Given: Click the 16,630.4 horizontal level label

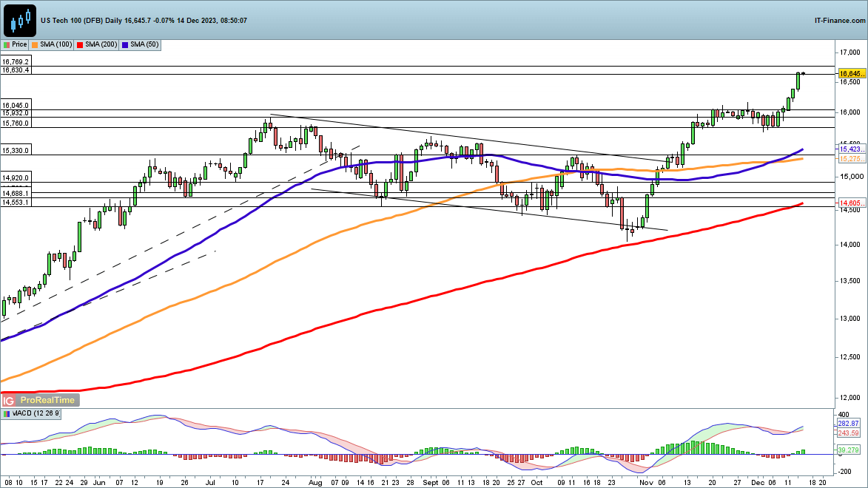Looking at the screenshot, I should coord(16,70).
